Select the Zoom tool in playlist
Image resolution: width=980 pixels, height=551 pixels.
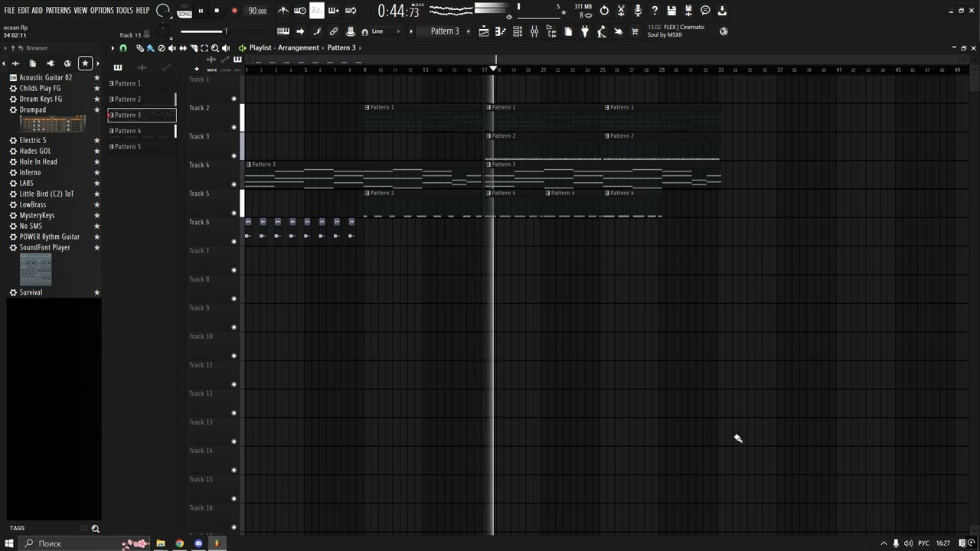[x=214, y=48]
